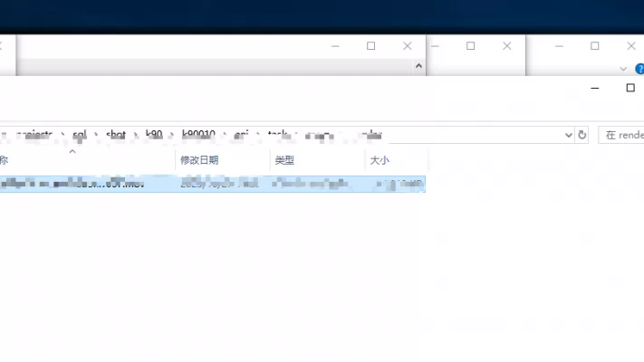Go to the 'k90' breadcrumb folder

point(154,134)
